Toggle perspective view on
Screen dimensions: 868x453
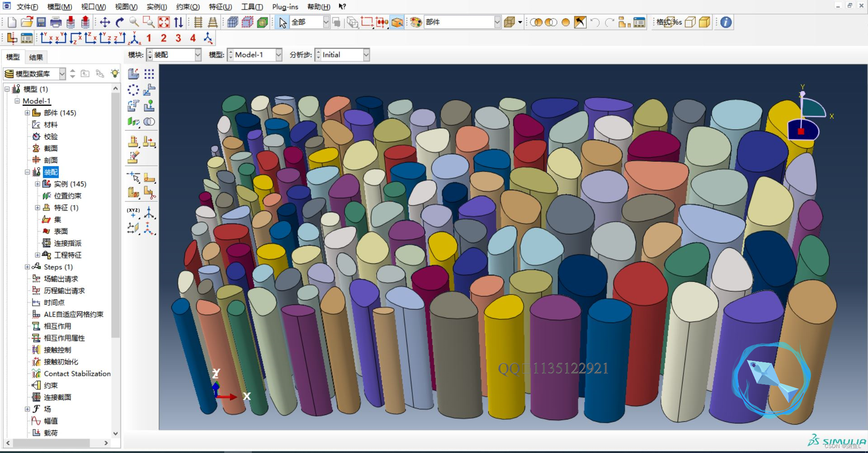coord(212,22)
